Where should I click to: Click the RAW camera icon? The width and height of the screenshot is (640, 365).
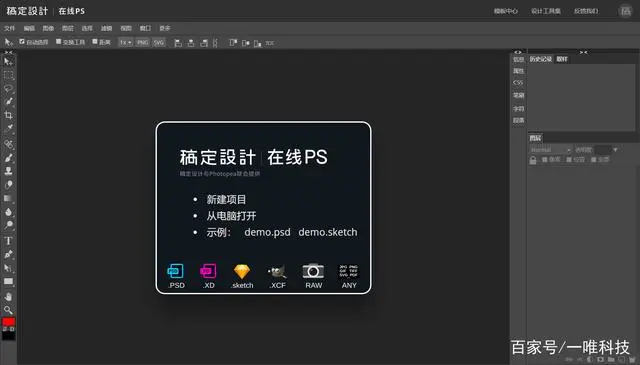click(x=313, y=272)
